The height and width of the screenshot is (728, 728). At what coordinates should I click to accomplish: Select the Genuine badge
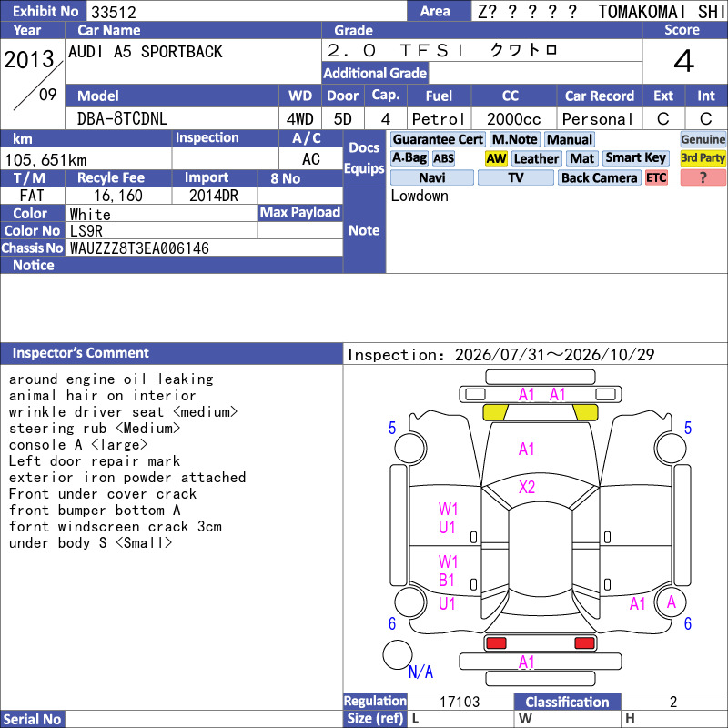(x=703, y=139)
